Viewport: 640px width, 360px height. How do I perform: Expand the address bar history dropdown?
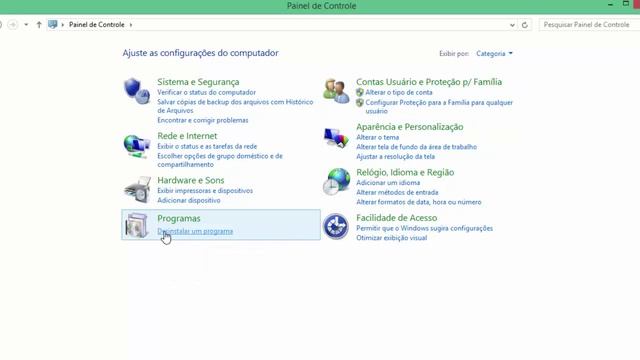tap(512, 25)
